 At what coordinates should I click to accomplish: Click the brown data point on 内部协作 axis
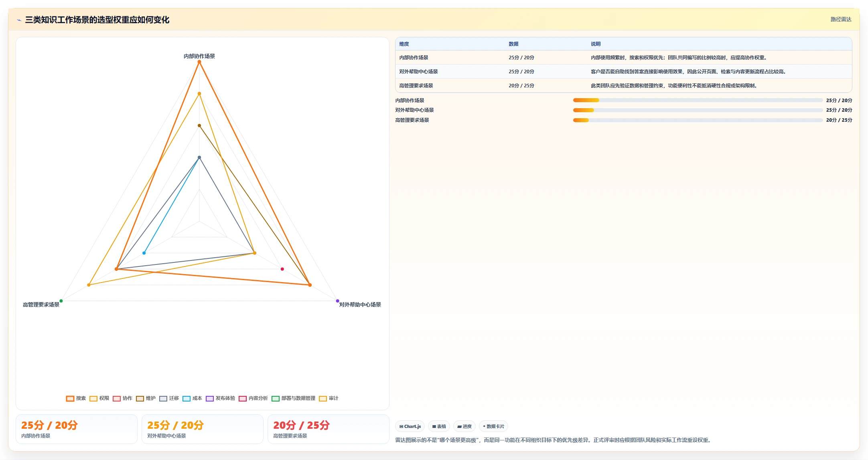pyautogui.click(x=199, y=125)
